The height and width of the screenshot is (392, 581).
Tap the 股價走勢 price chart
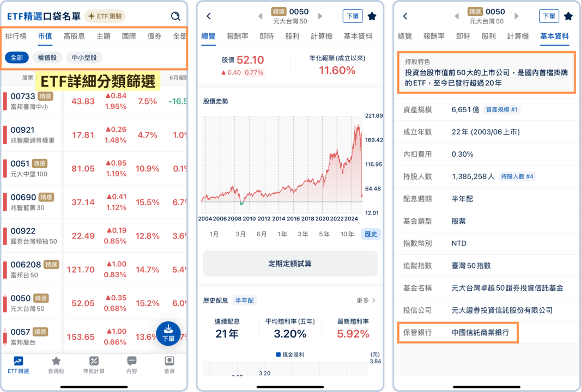(x=282, y=166)
